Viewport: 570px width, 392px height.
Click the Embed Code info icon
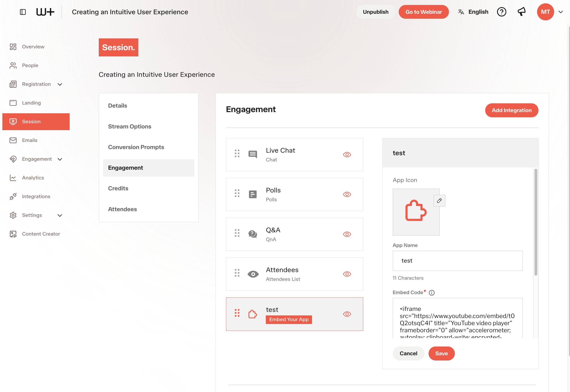tap(432, 293)
